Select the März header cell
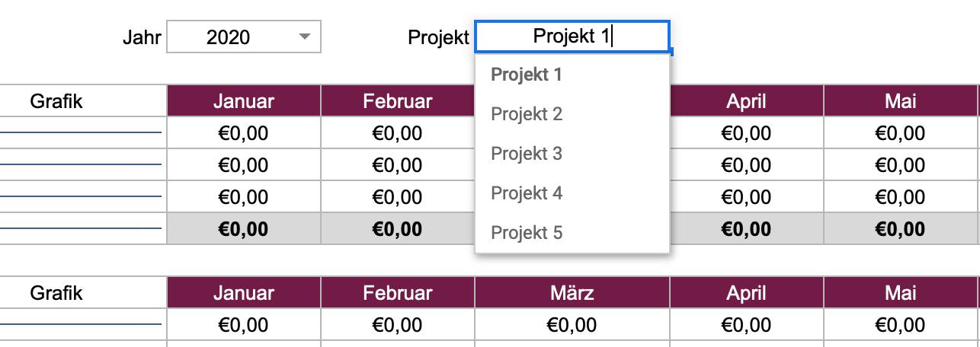 [572, 292]
